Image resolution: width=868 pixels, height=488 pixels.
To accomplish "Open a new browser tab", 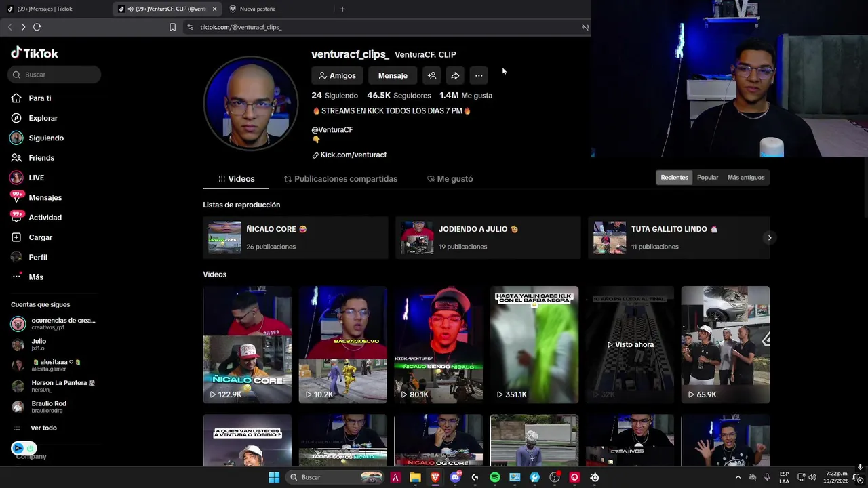I will click(342, 9).
